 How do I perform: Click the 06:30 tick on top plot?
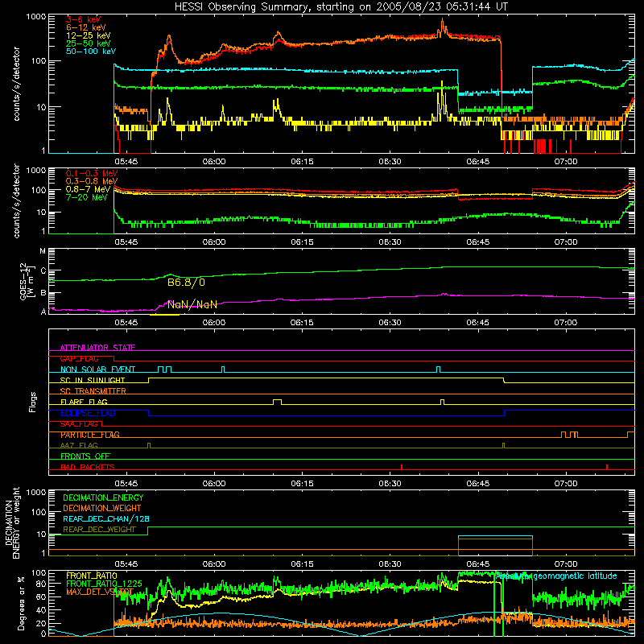coord(390,162)
